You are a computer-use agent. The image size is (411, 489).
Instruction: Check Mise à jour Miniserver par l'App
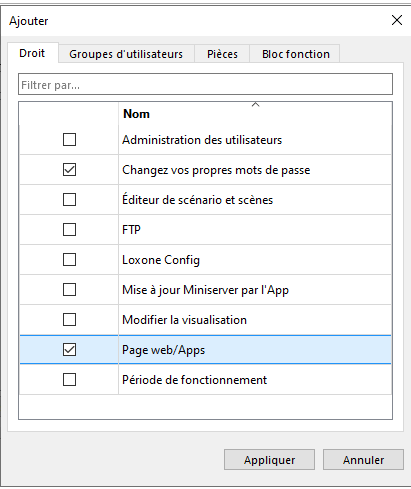pos(69,290)
